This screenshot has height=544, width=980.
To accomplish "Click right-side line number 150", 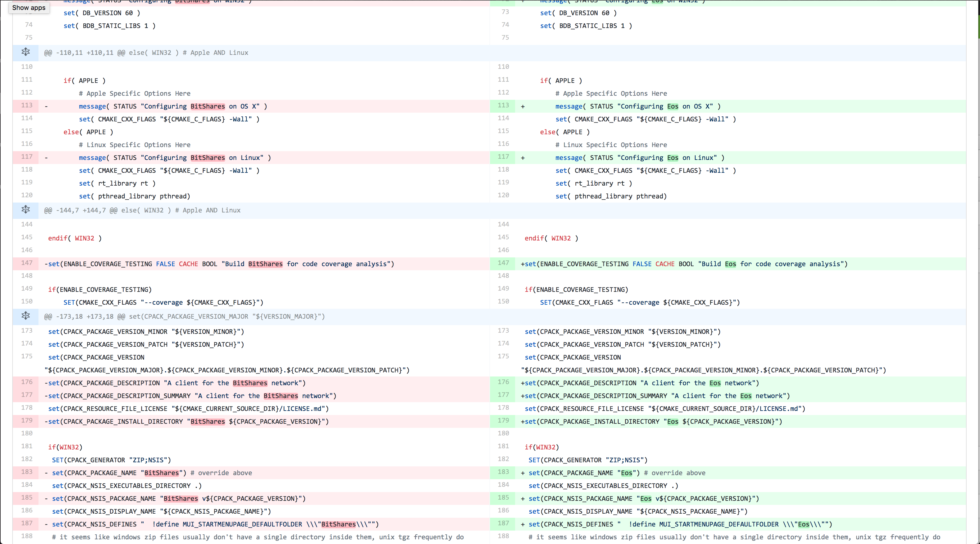I will (503, 301).
